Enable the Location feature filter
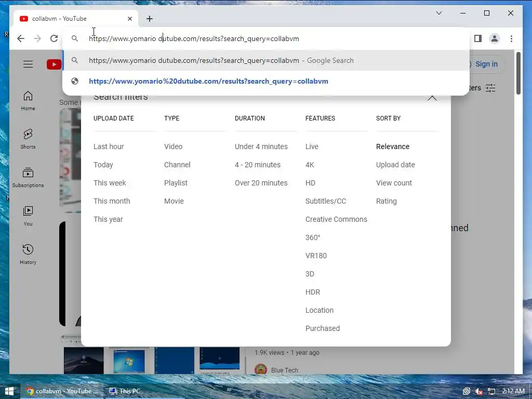The height and width of the screenshot is (399, 532). 320,310
